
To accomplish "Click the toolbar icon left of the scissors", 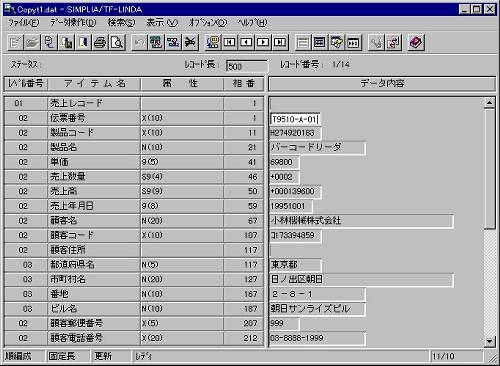I will click(x=173, y=42).
